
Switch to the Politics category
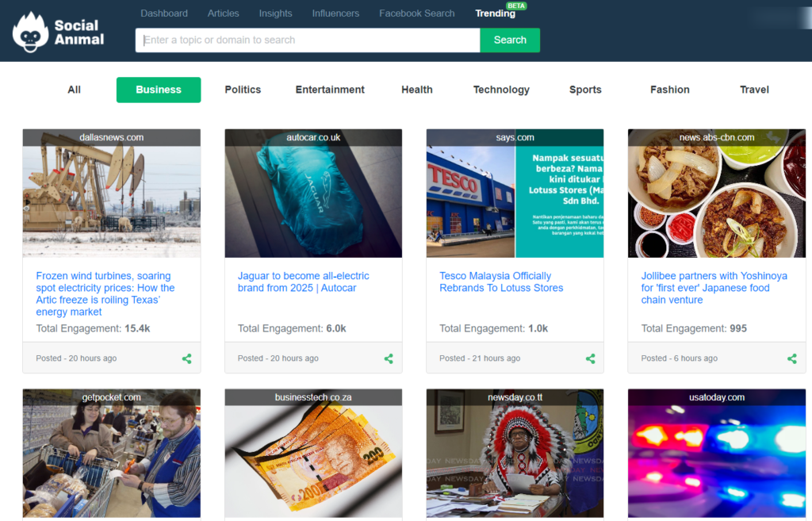click(243, 90)
